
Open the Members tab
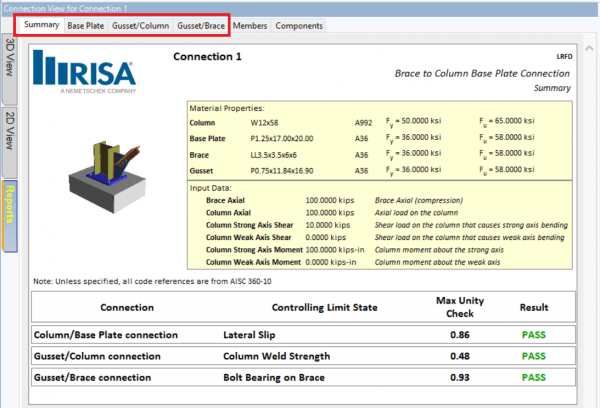(x=250, y=25)
